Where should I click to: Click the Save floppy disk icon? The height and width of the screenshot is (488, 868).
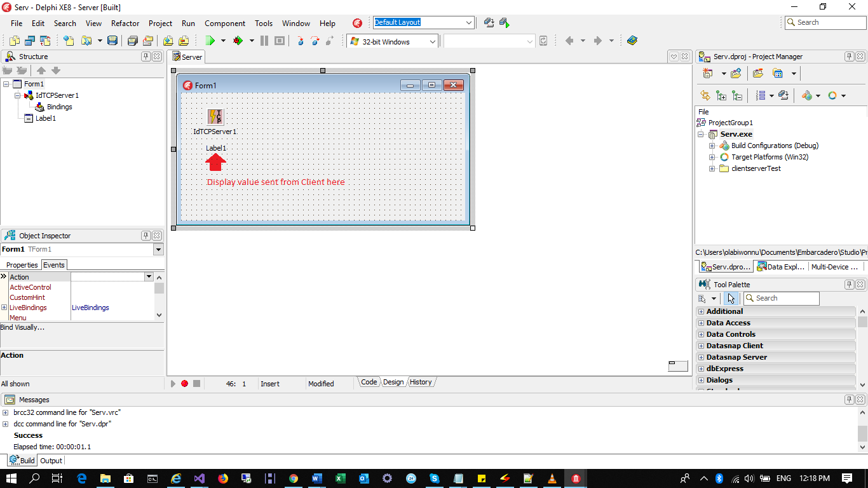tap(112, 41)
